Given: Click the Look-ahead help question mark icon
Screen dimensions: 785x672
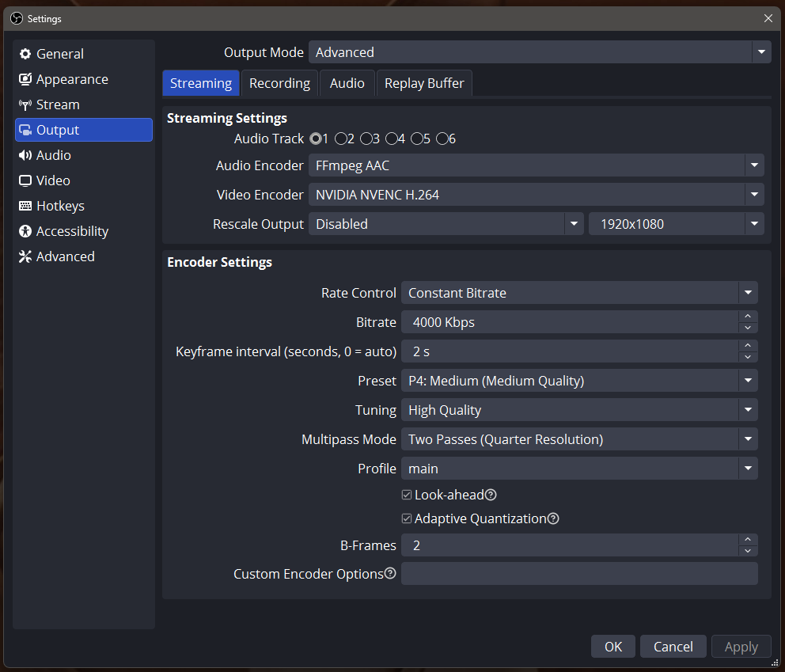Looking at the screenshot, I should (x=491, y=495).
